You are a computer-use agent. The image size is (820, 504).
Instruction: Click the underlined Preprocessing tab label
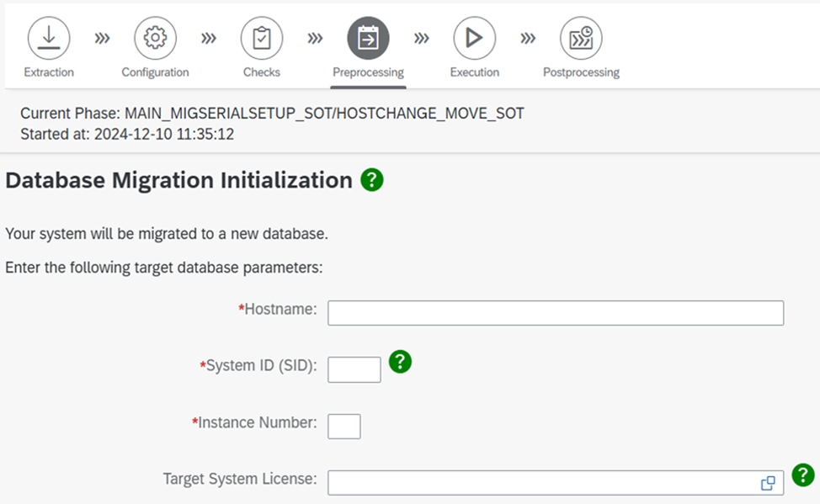pos(368,72)
